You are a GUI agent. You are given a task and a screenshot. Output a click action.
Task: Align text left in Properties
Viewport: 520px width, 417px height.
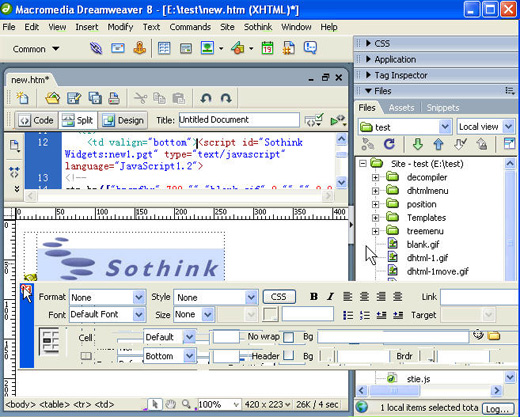click(x=347, y=296)
